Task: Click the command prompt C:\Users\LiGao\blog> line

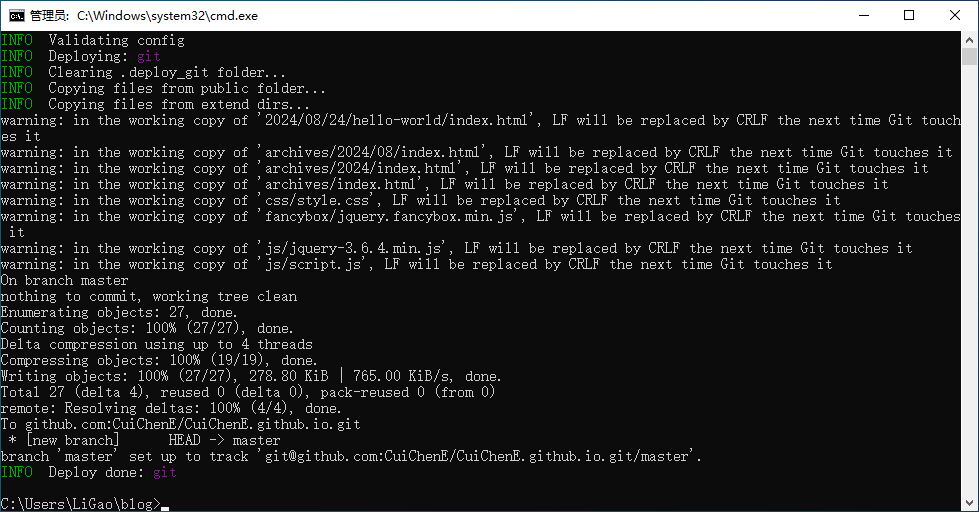Action: (81, 504)
